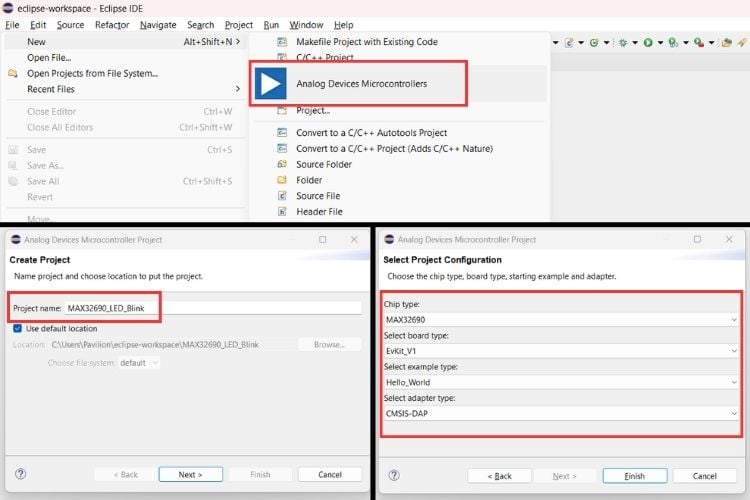Expand the dropdown arrow next to New C++ Class icon
Screen dimensions: 750x500
[x=607, y=43]
